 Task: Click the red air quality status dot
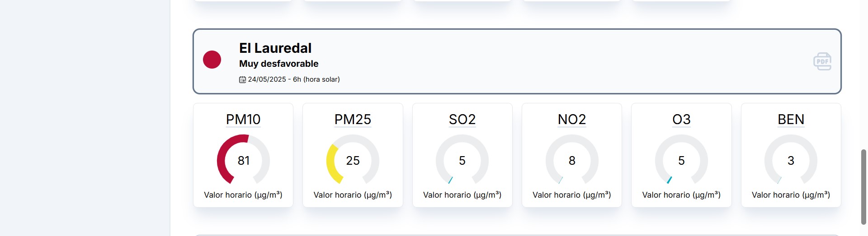click(212, 60)
